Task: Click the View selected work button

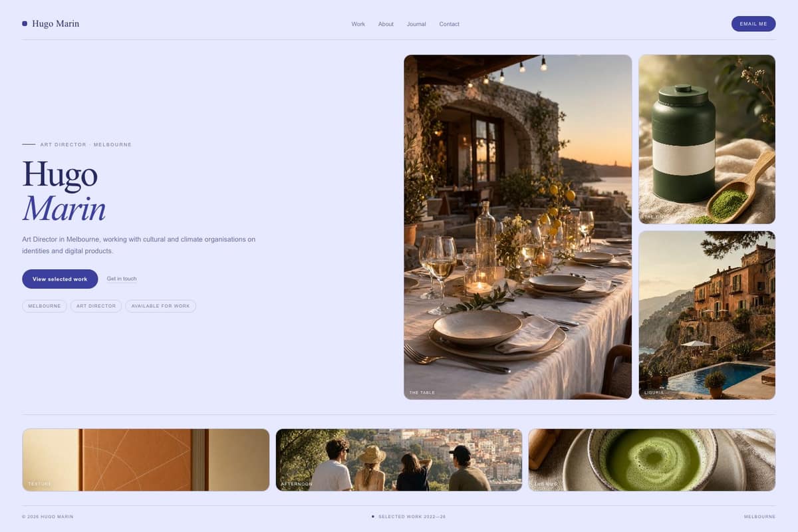Action: (x=60, y=279)
